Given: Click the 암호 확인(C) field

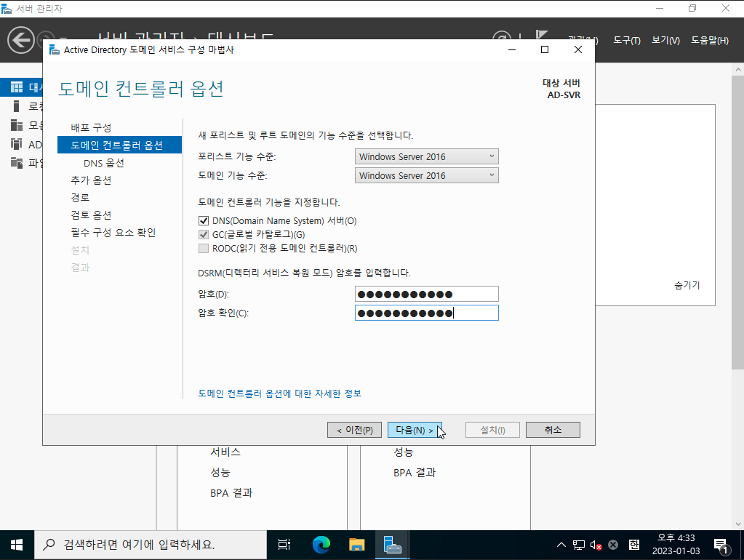Looking at the screenshot, I should (427, 313).
